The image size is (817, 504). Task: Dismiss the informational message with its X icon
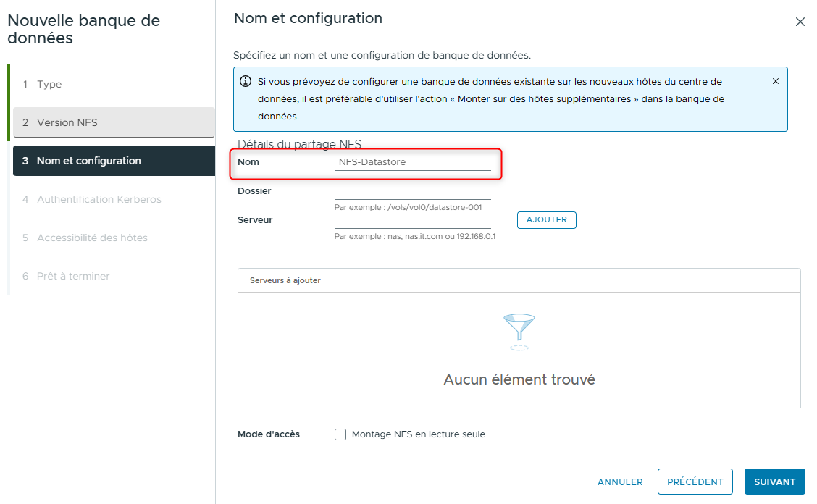click(775, 81)
